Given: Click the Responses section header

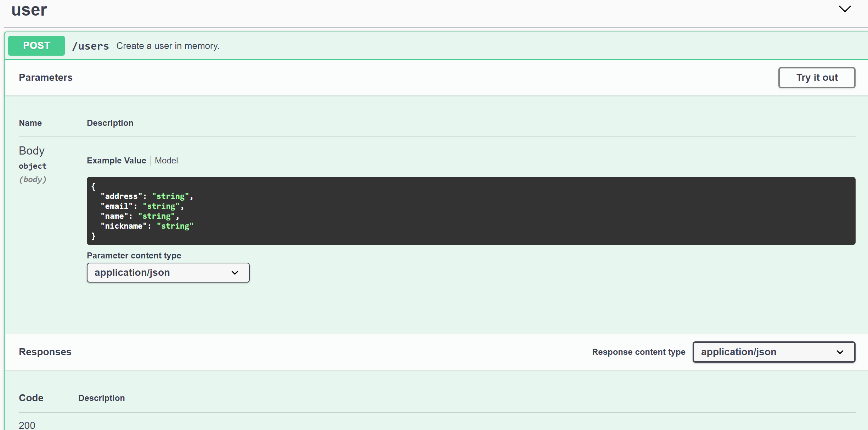Looking at the screenshot, I should point(45,352).
